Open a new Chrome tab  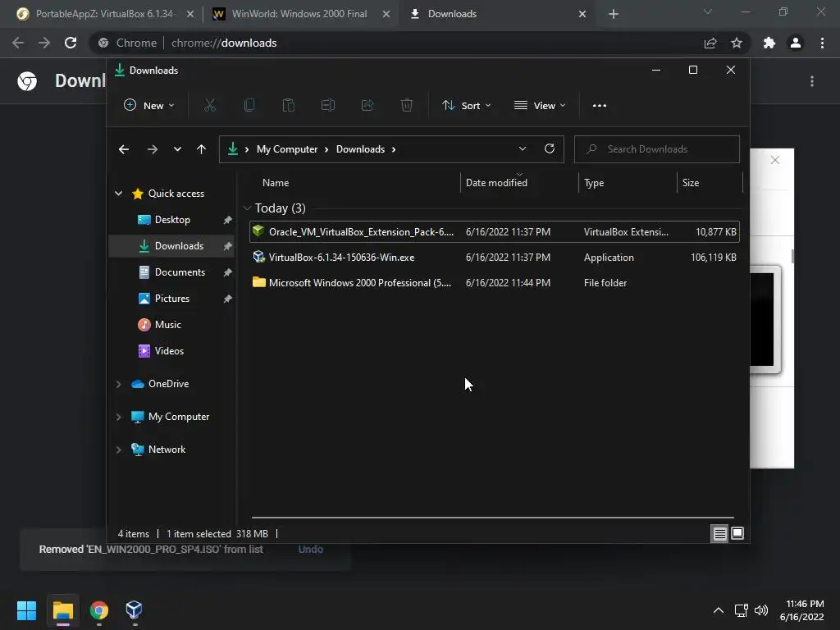(614, 14)
